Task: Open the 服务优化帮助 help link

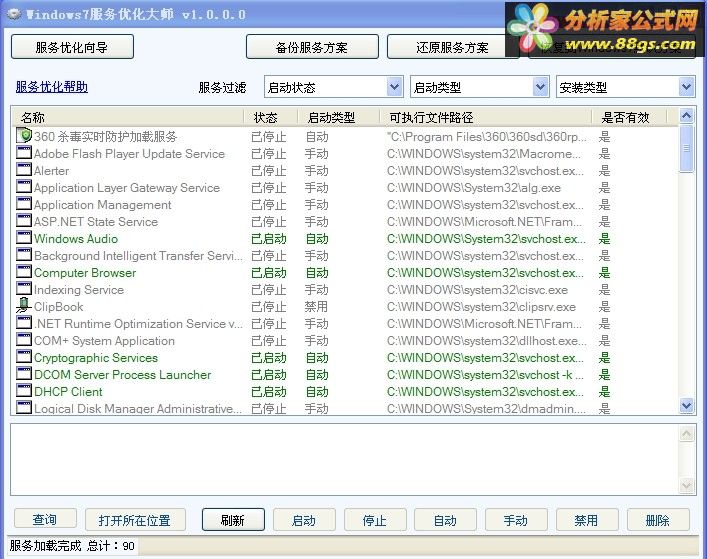Action: 51,87
